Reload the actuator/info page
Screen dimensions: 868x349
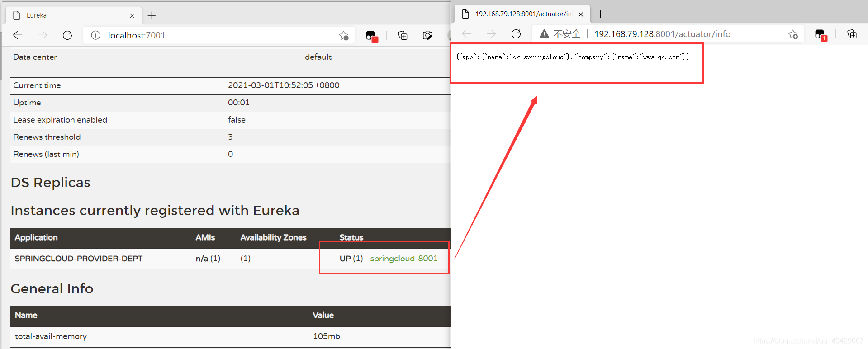pos(516,34)
